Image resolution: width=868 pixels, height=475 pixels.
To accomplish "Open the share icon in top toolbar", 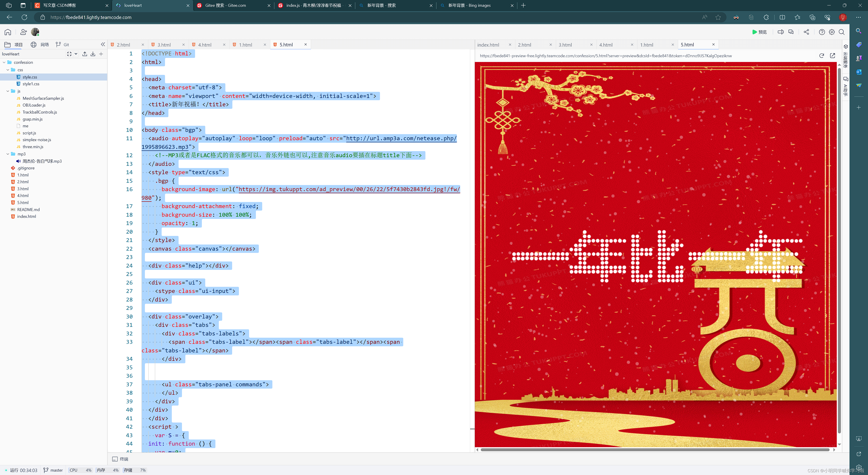I will point(806,32).
